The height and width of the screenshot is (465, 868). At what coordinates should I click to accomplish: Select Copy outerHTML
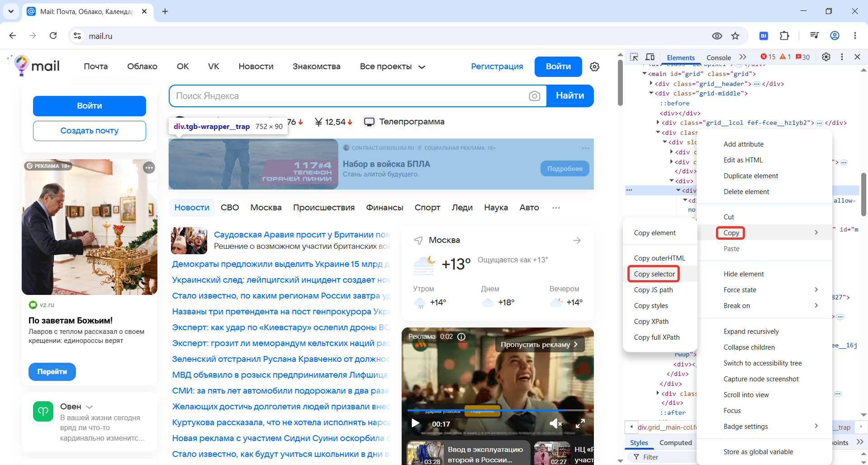659,258
